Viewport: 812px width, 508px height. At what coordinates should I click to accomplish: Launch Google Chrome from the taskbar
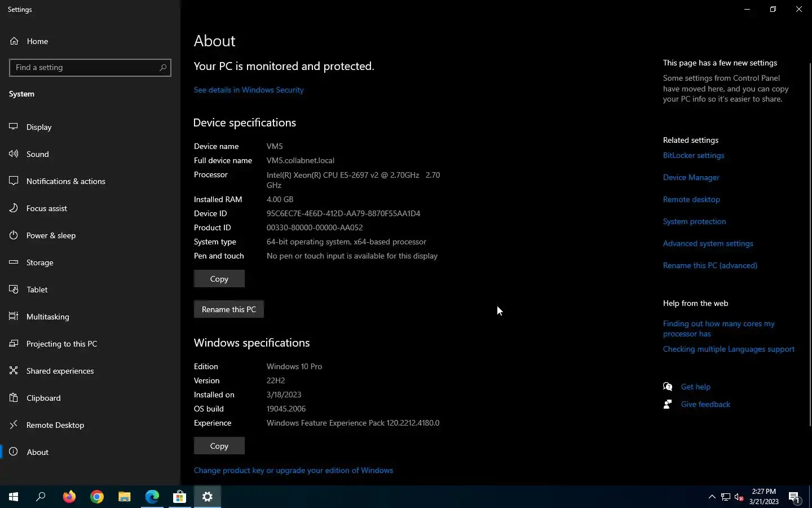coord(97,497)
